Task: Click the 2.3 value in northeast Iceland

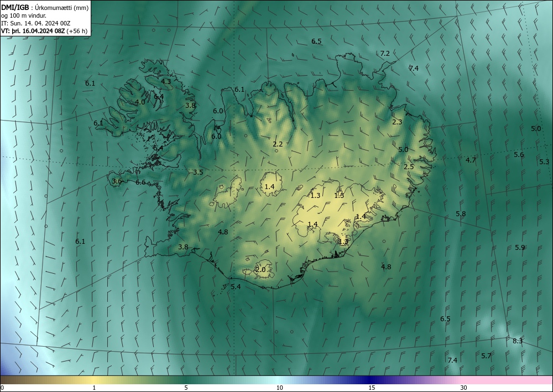Action: point(397,122)
